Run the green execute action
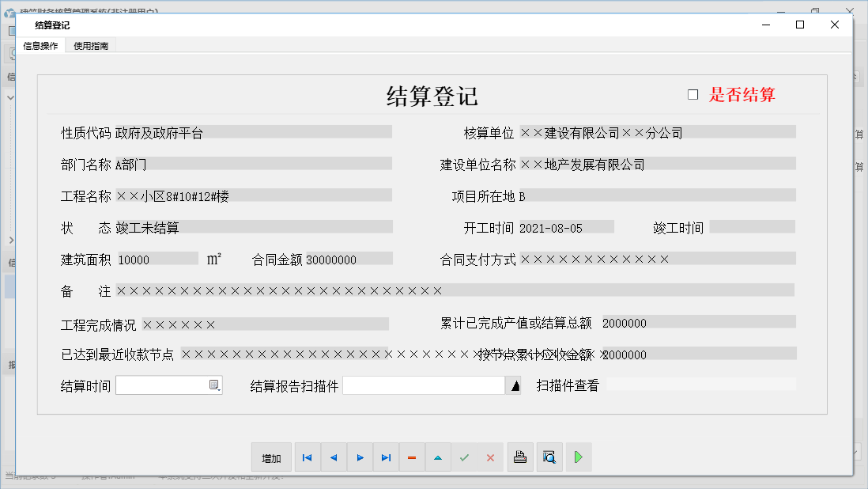Viewport: 868px width, 489px height. pos(578,457)
